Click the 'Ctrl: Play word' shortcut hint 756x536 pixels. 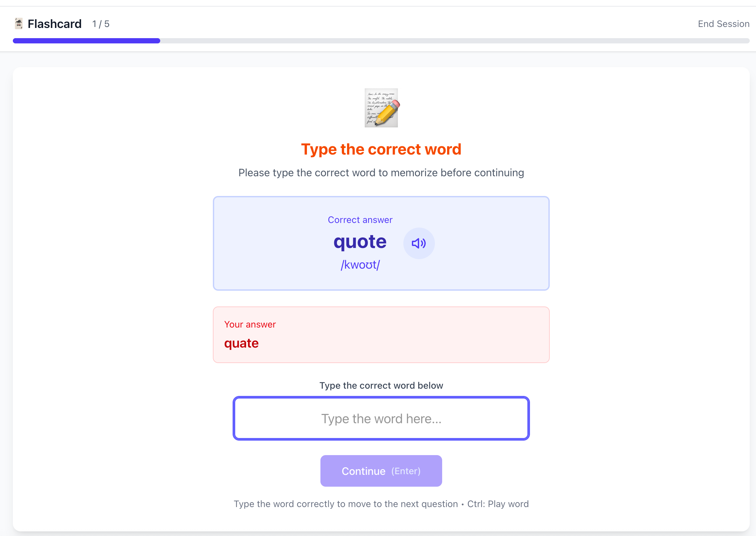point(498,504)
